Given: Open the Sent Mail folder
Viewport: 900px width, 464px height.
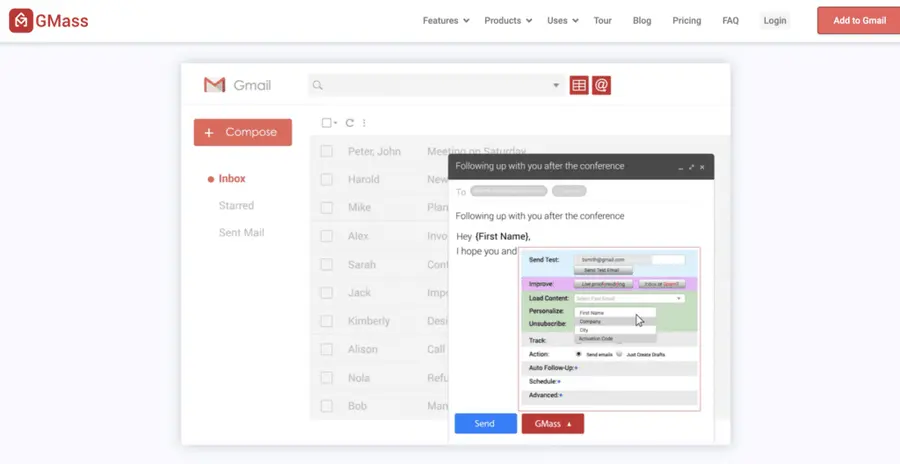Looking at the screenshot, I should click(241, 233).
